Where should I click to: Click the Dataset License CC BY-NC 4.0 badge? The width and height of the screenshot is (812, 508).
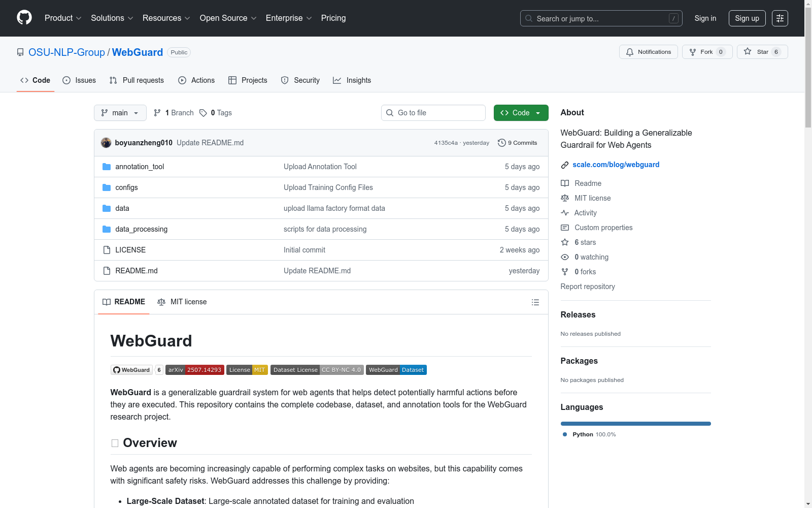tap(317, 370)
